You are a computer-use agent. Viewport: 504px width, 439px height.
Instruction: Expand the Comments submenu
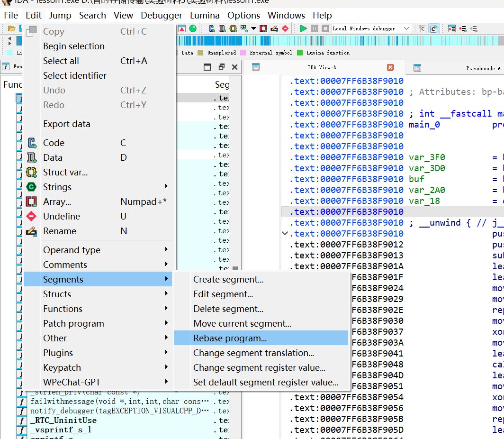(98, 265)
